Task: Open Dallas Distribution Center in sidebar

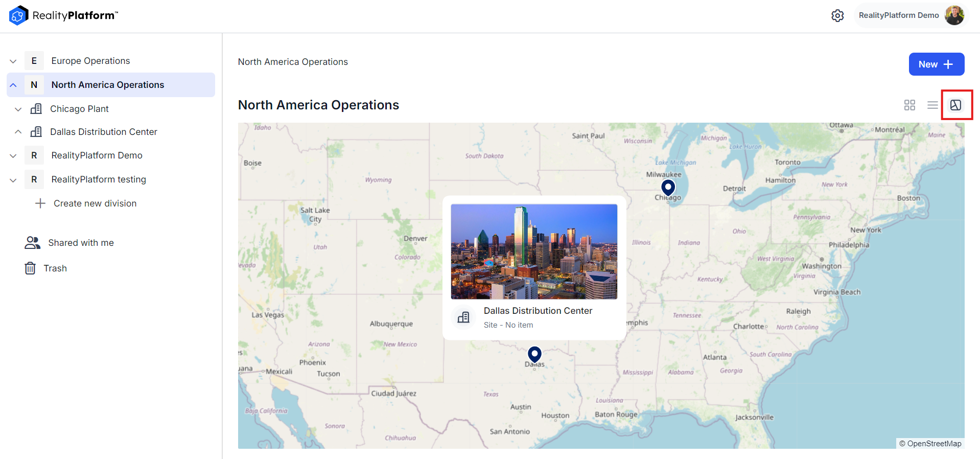Action: [x=103, y=132]
